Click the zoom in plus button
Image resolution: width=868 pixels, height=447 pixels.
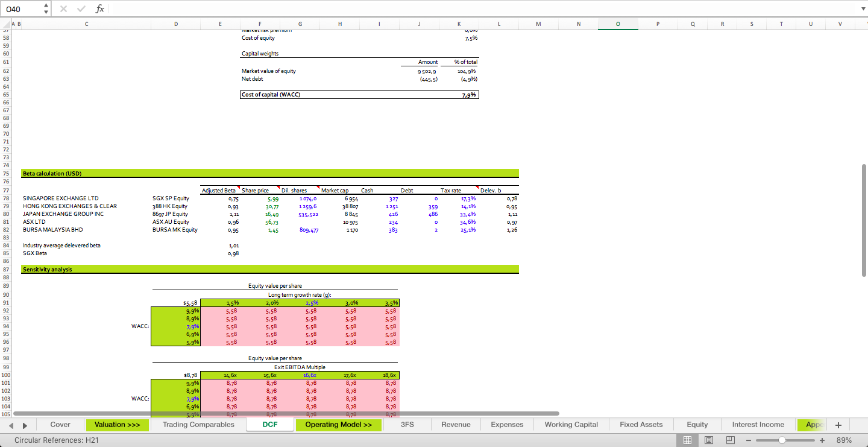(822, 440)
